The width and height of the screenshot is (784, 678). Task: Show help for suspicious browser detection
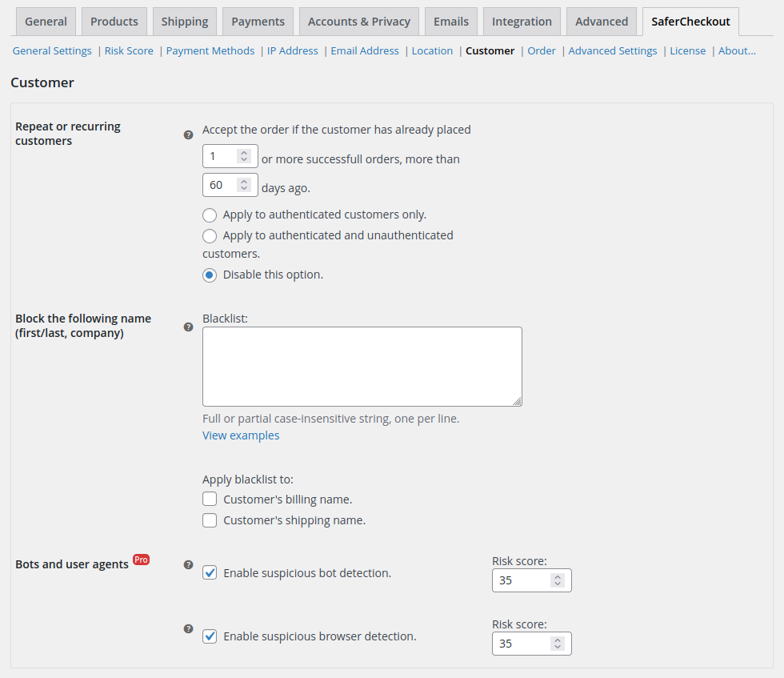[188, 629]
